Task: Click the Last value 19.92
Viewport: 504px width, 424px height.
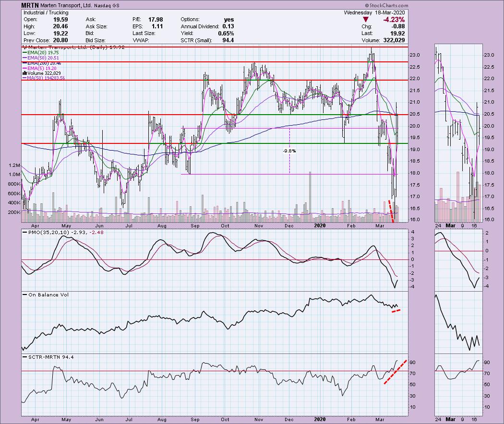Action: point(397,34)
